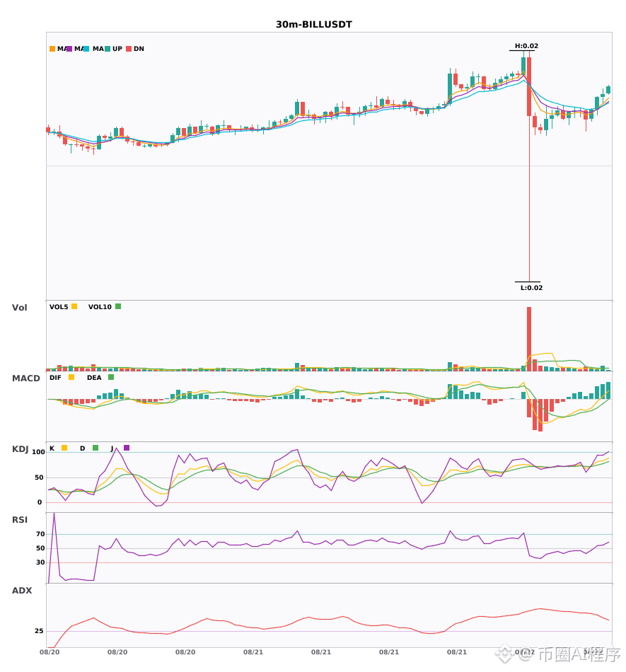This screenshot has height=672, width=626.
Task: Select the MACD panel label
Action: [x=25, y=378]
